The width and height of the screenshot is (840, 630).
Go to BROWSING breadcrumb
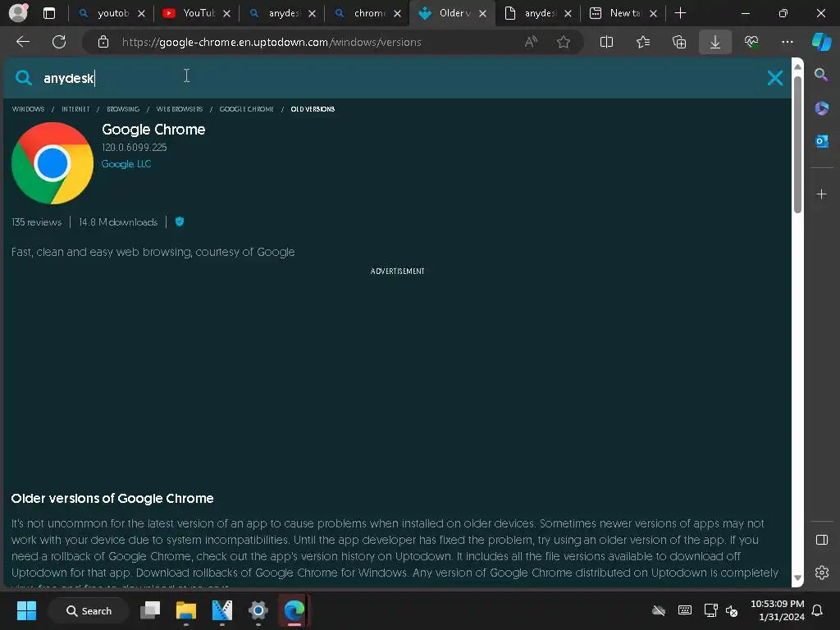point(123,109)
